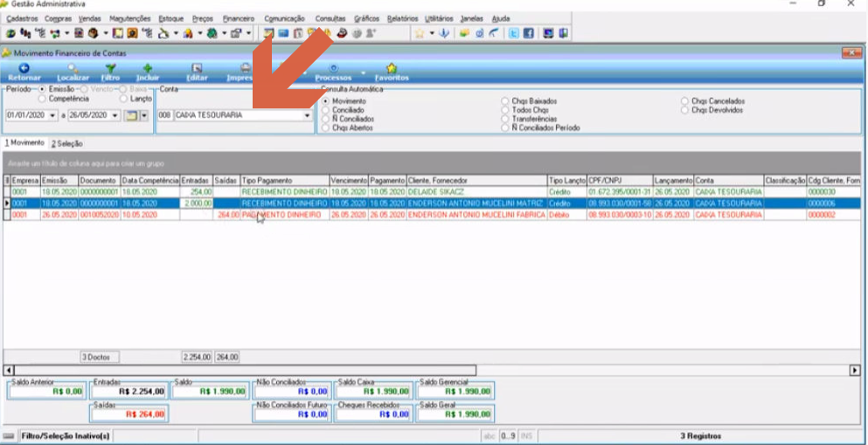The width and height of the screenshot is (868, 445).
Task: Open the Filtro funnel tool
Action: pyautogui.click(x=111, y=73)
